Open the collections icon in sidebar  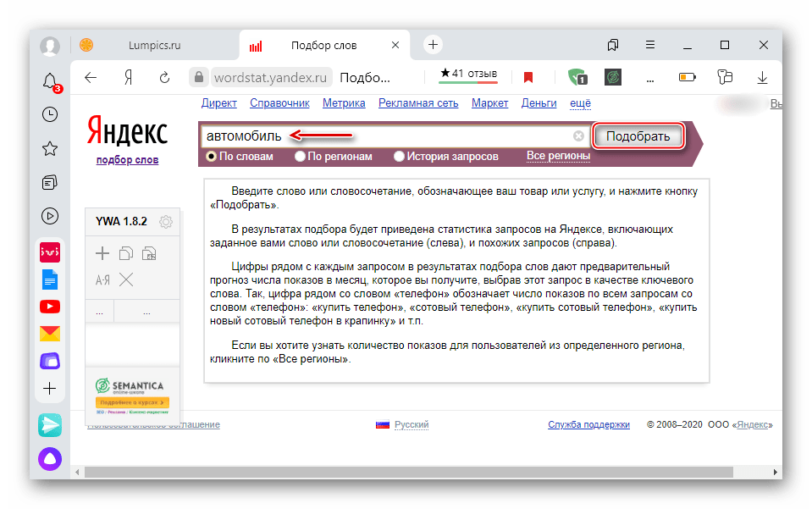pos(50,182)
